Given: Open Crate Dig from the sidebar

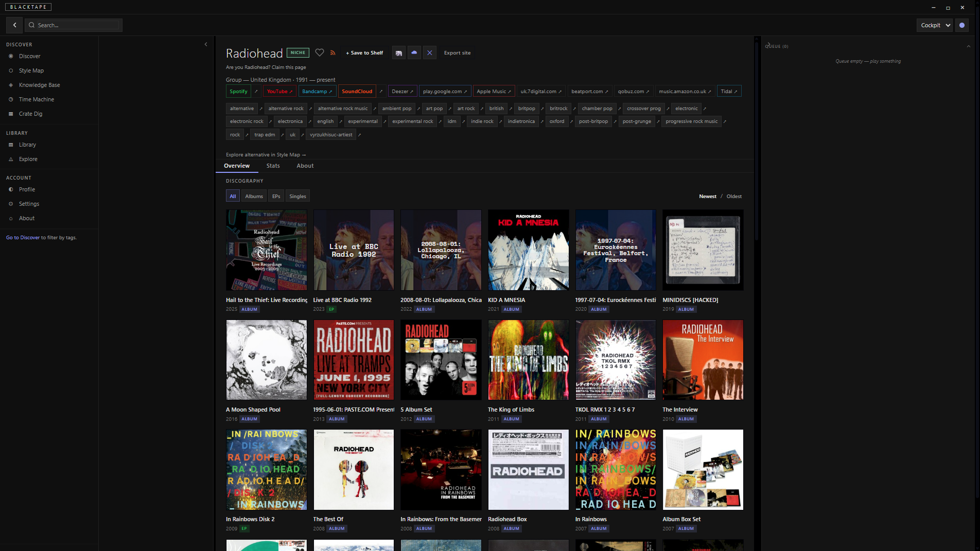Looking at the screenshot, I should pos(30,114).
